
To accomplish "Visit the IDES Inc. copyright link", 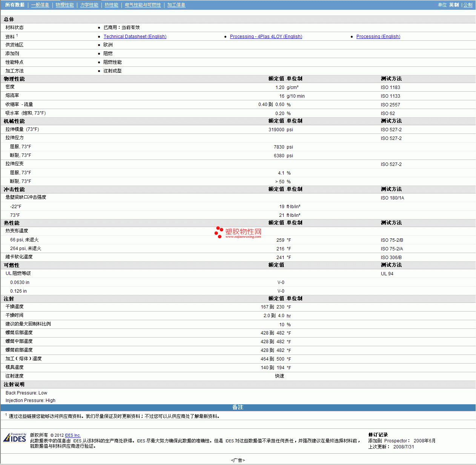I will (72, 435).
